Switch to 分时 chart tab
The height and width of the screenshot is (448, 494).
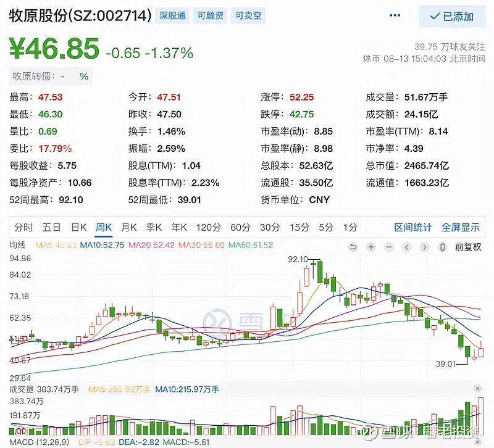[x=23, y=227]
